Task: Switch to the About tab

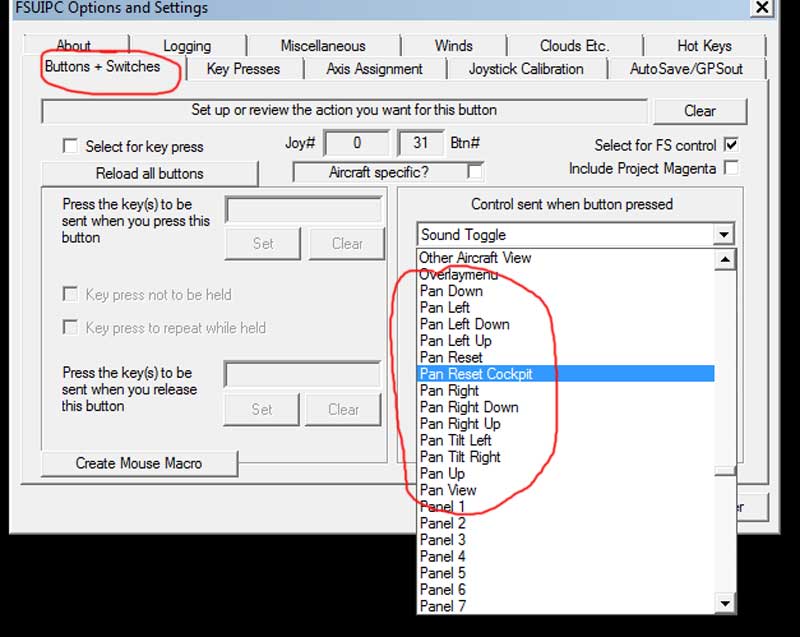Action: [75, 45]
